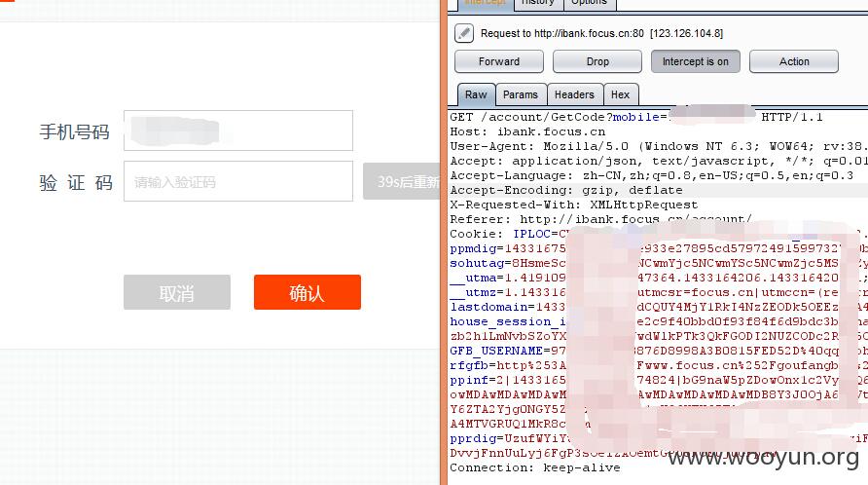The height and width of the screenshot is (485, 868).
Task: Click the Accept-Encoding: gzip, deflate line
Action: (566, 190)
